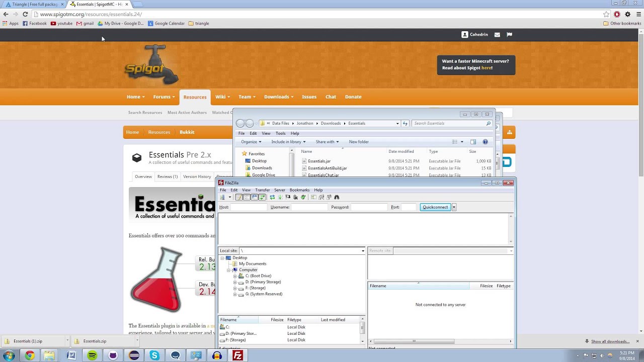The width and height of the screenshot is (644, 362).
Task: Toggle FileZilla transfer queue display
Action: [262, 197]
